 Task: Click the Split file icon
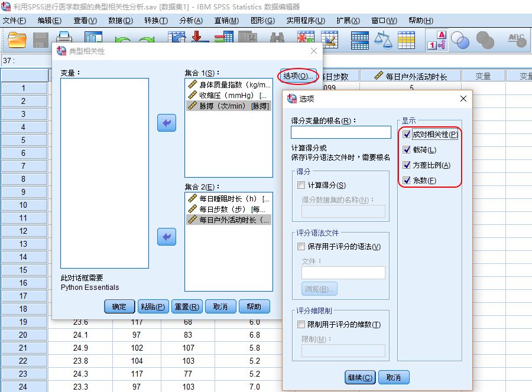tap(359, 40)
